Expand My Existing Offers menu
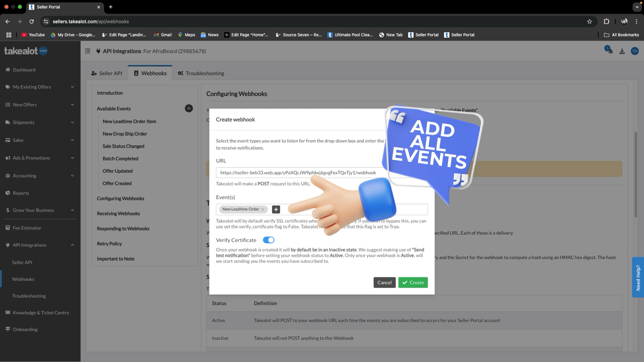Image resolution: width=644 pixels, height=362 pixels. click(40, 87)
